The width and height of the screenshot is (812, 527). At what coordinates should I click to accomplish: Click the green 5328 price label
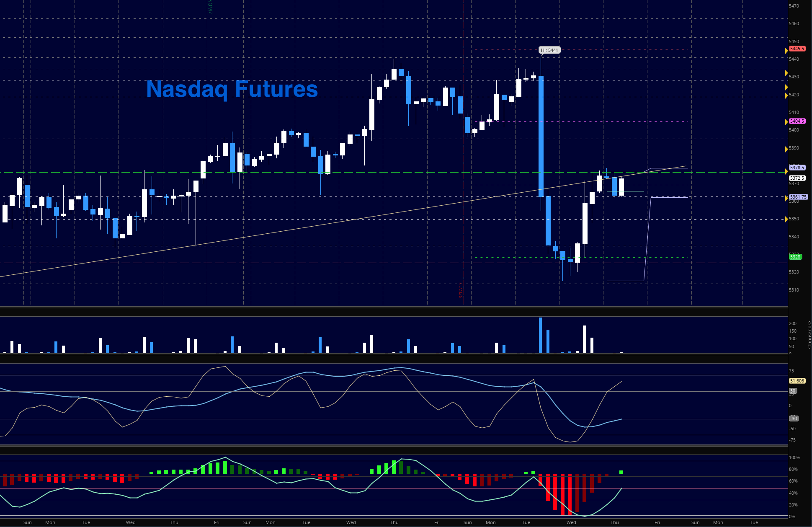point(795,257)
